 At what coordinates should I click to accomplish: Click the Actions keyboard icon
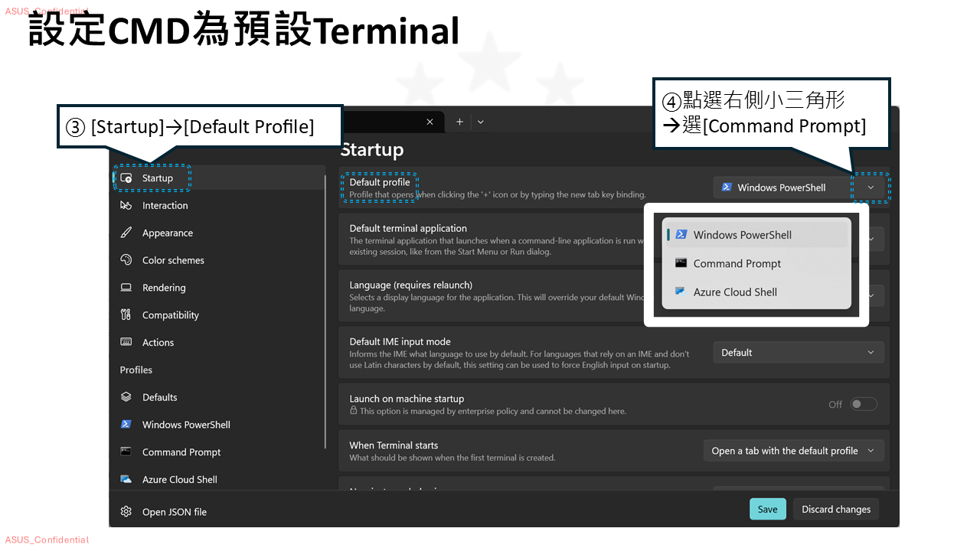(x=126, y=342)
